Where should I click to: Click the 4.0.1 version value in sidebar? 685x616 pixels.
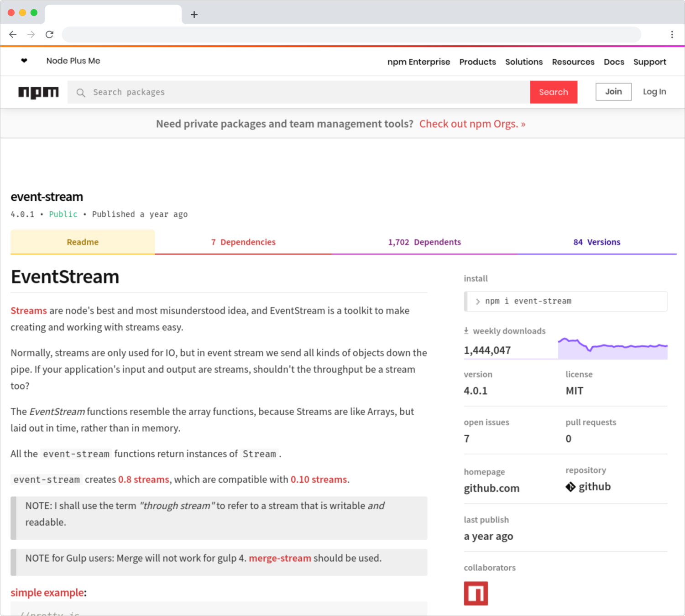click(476, 391)
